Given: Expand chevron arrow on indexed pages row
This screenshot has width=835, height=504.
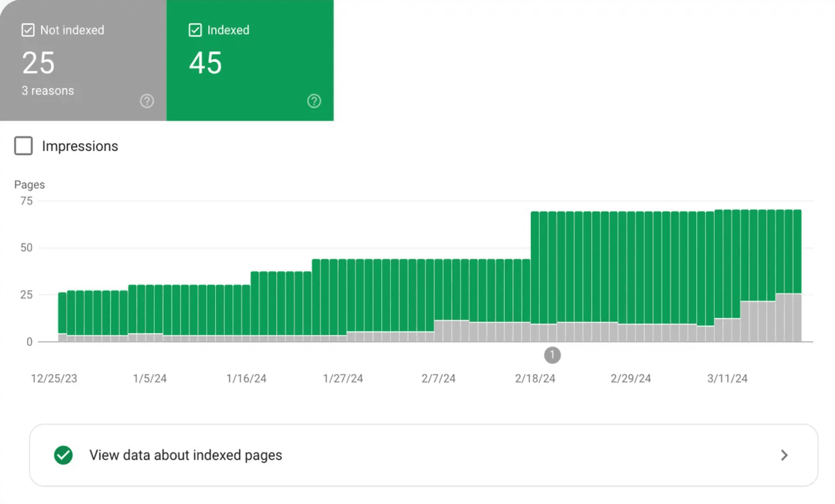Looking at the screenshot, I should [784, 455].
